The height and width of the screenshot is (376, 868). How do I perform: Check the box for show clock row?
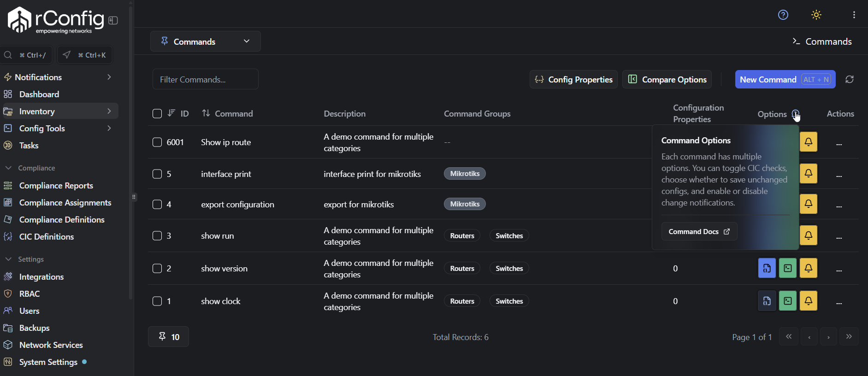pyautogui.click(x=157, y=301)
